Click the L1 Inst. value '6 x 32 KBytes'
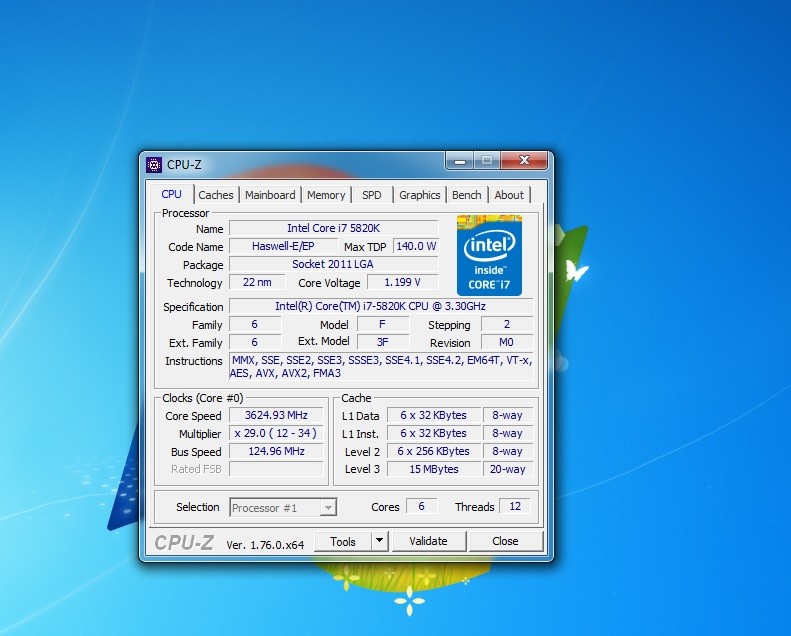 (x=434, y=433)
